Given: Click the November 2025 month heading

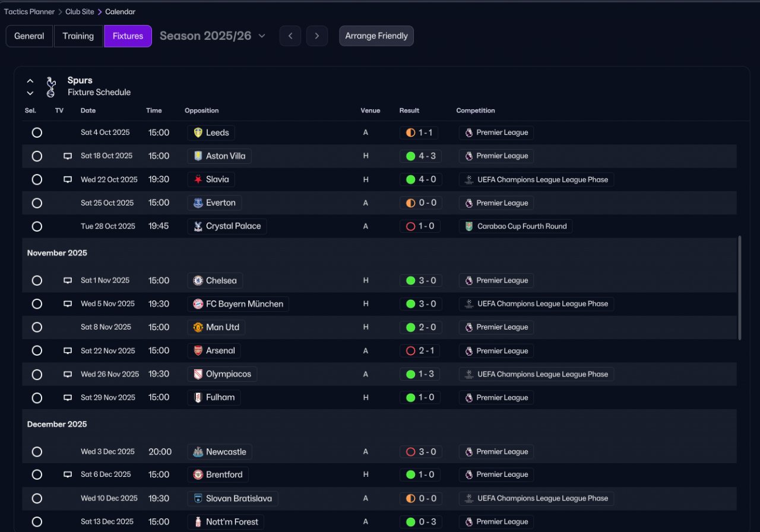Looking at the screenshot, I should [x=57, y=253].
